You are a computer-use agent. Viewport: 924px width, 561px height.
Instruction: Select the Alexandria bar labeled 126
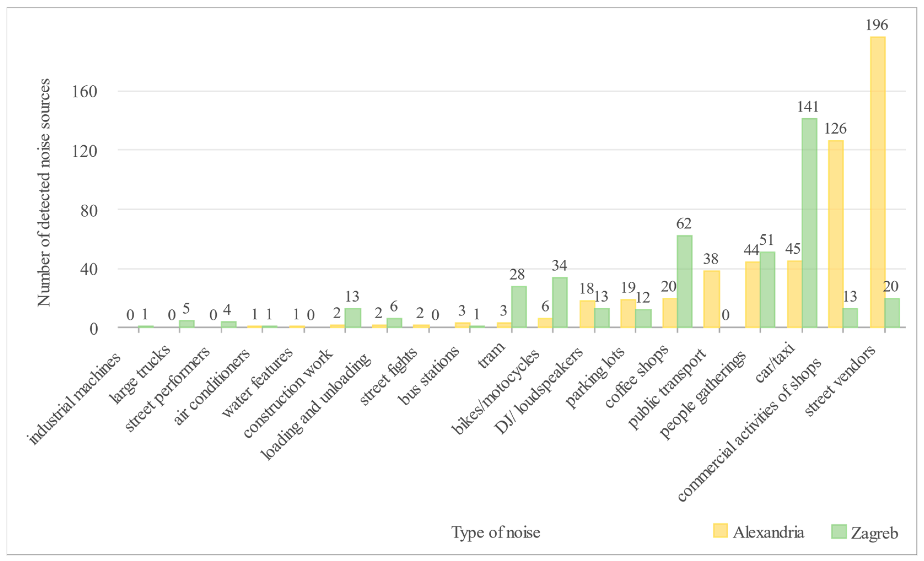click(x=836, y=234)
